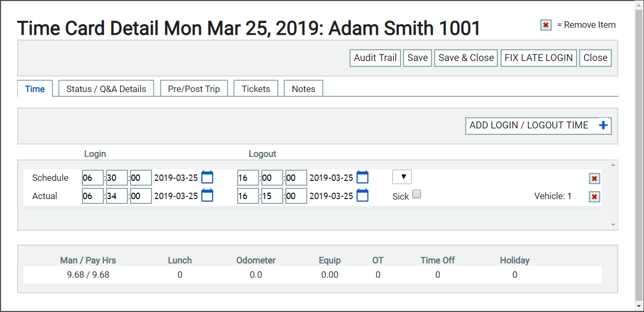This screenshot has height=312, width=644.
Task: Remove the Actual row item
Action: coord(594,197)
